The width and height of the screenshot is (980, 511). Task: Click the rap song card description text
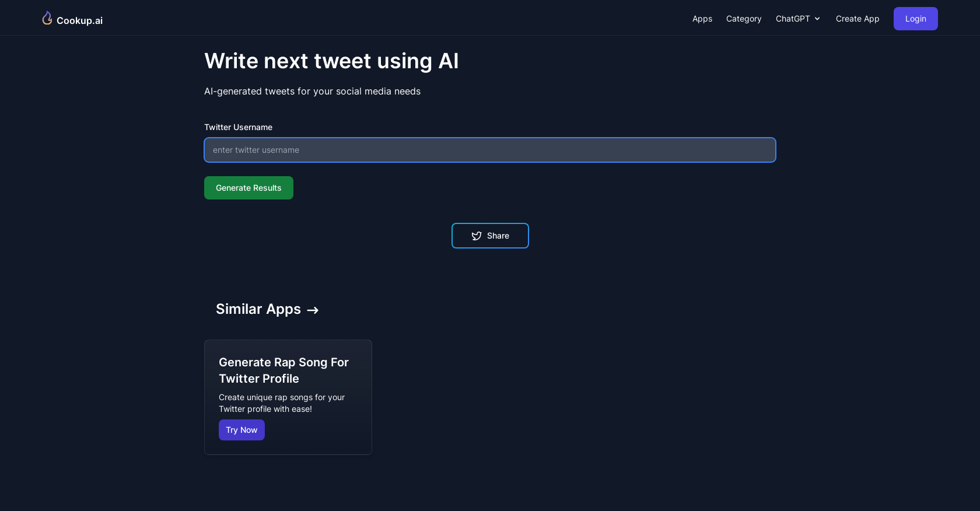282,403
